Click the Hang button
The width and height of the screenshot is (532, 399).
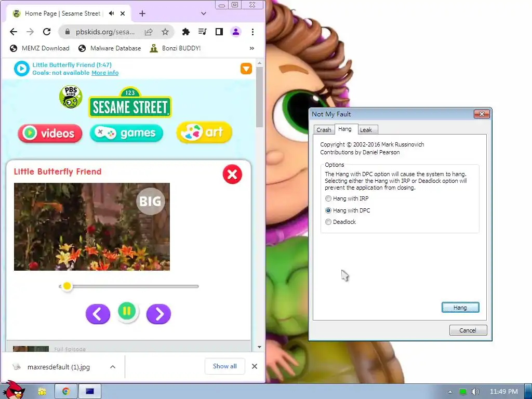pyautogui.click(x=460, y=308)
